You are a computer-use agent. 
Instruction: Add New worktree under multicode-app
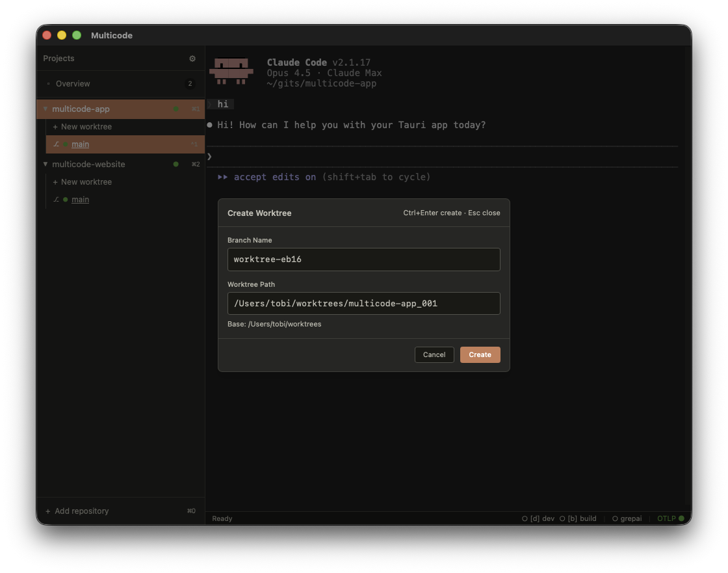point(82,126)
